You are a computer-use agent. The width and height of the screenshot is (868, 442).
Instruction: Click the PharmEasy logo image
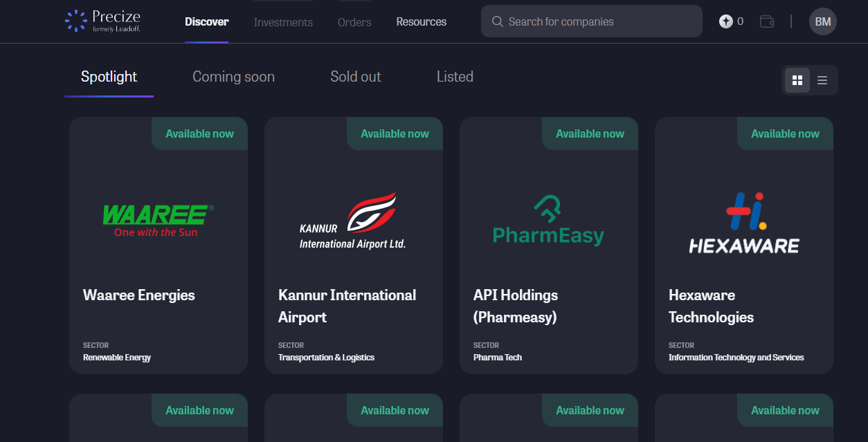tap(548, 221)
